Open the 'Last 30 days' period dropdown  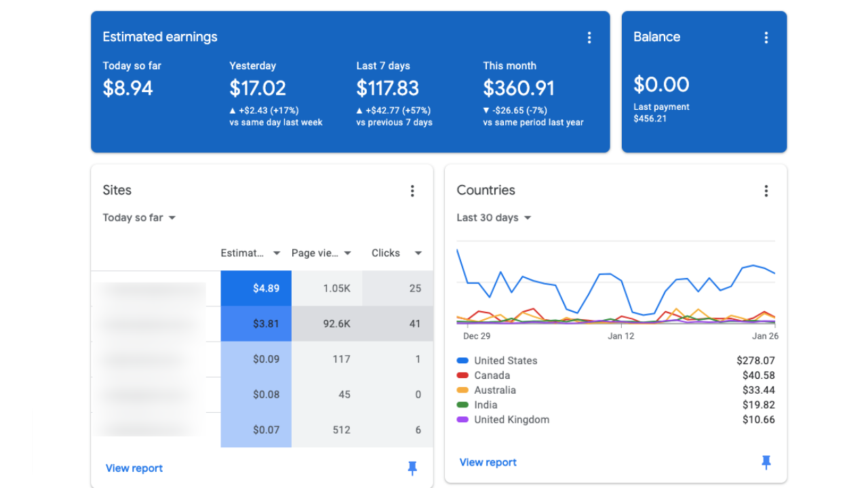[x=494, y=218]
